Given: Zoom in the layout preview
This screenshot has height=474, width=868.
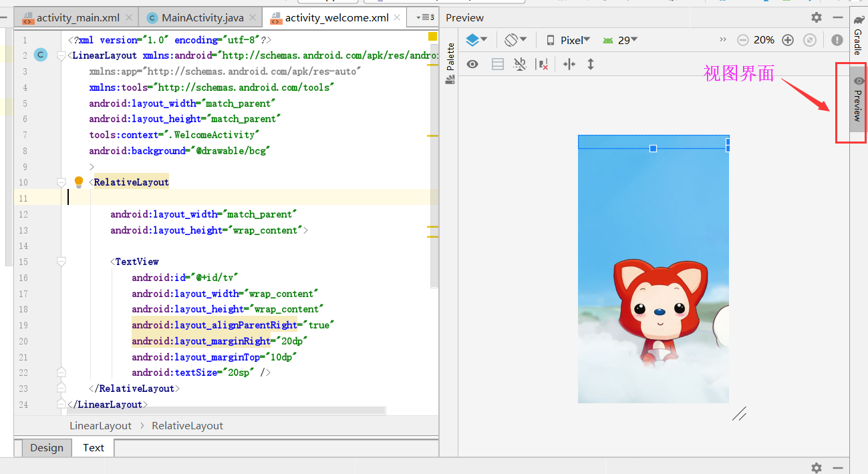Looking at the screenshot, I should click(788, 40).
